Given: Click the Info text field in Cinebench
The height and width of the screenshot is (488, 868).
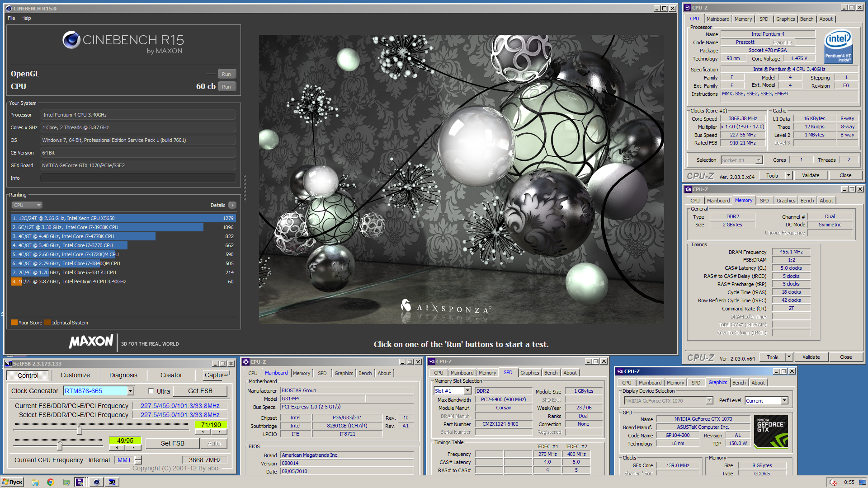Looking at the screenshot, I should [138, 178].
